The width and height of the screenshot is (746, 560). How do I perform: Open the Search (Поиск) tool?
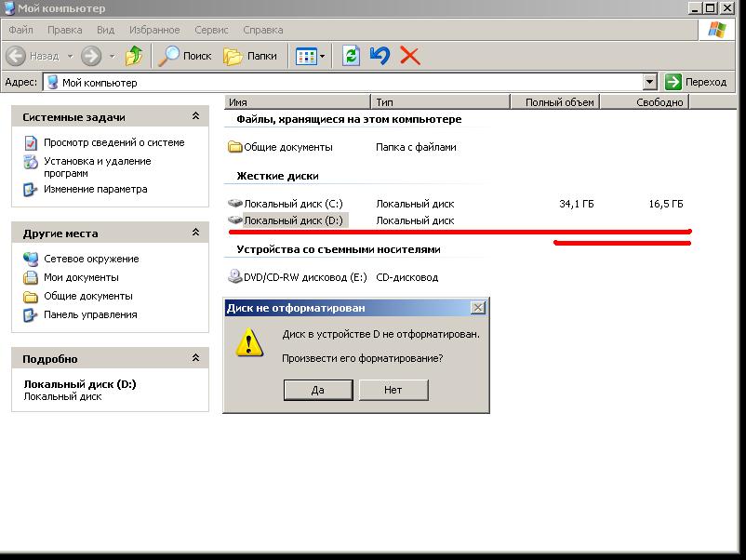pos(185,56)
